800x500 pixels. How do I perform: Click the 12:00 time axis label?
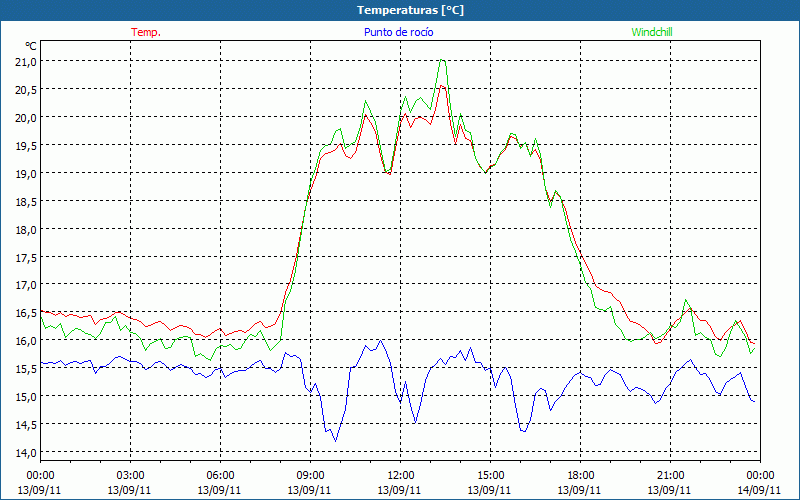click(401, 476)
